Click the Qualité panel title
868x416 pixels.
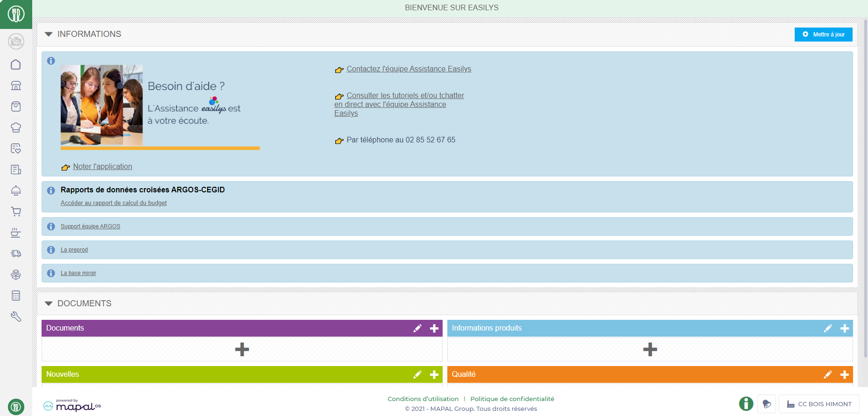click(x=464, y=374)
